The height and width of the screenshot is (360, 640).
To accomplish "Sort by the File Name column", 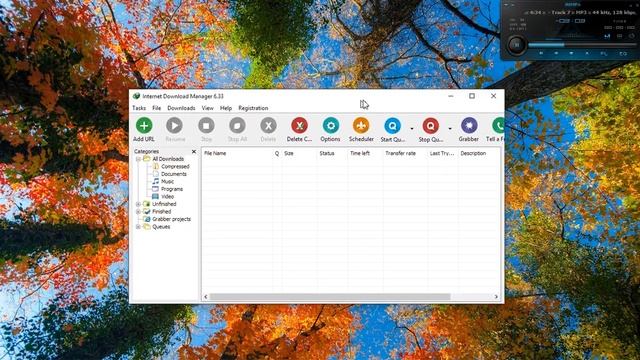I will (x=237, y=153).
